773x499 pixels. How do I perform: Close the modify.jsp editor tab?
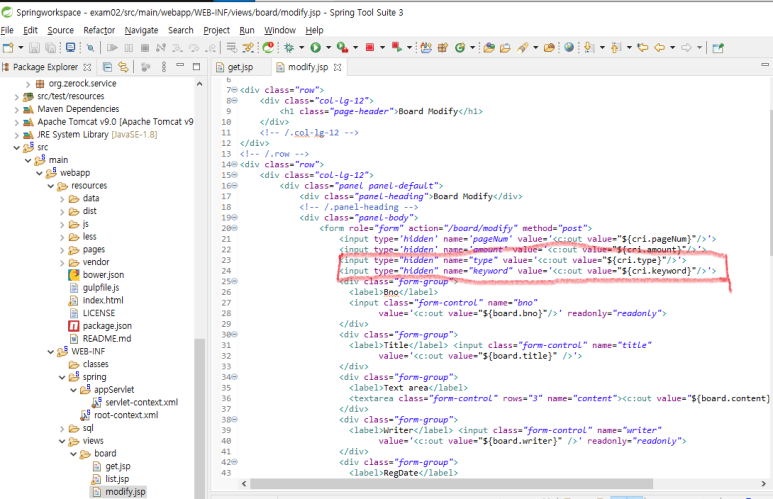337,67
